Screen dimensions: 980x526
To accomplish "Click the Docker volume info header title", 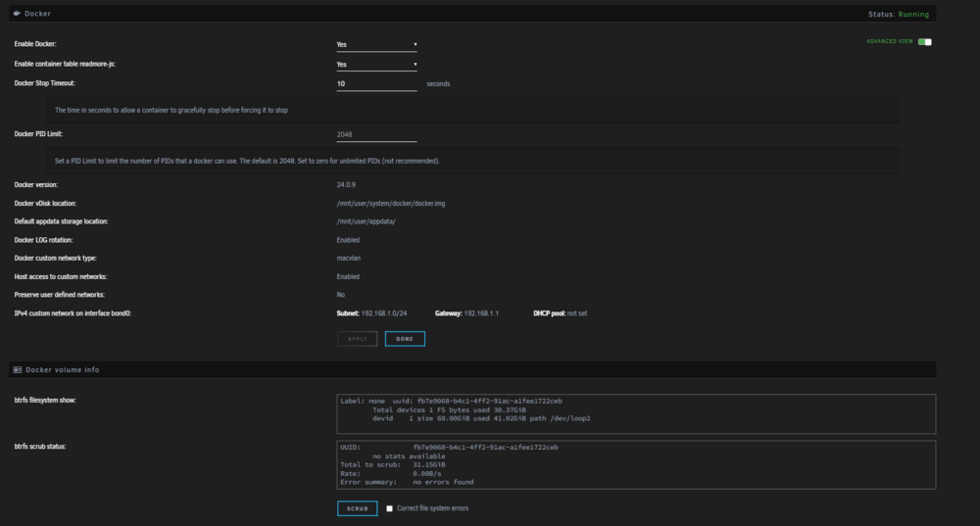I will click(x=63, y=370).
